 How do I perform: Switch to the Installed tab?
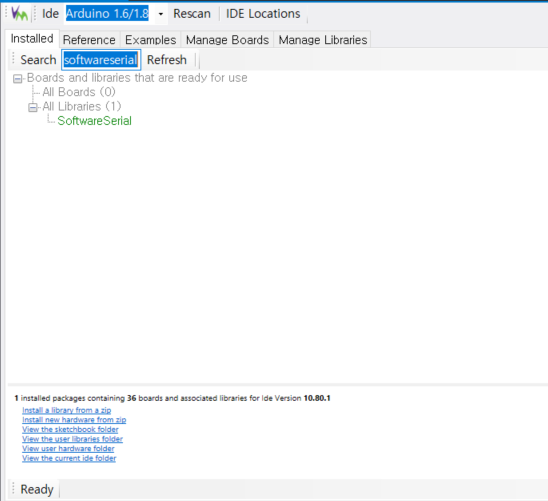point(32,38)
